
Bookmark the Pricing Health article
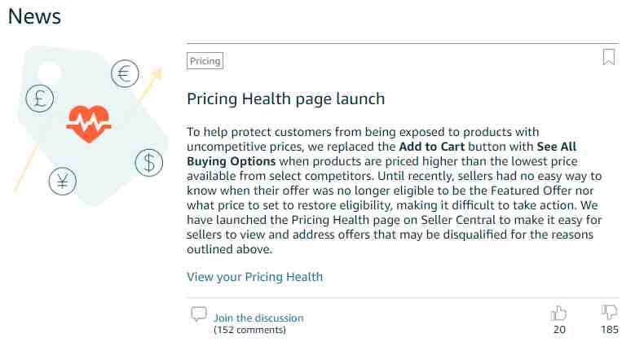pos(609,57)
